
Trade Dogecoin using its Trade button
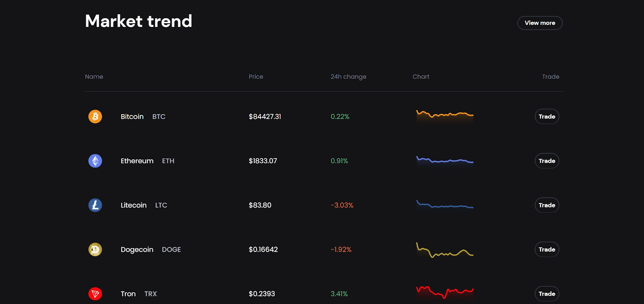pos(547,249)
